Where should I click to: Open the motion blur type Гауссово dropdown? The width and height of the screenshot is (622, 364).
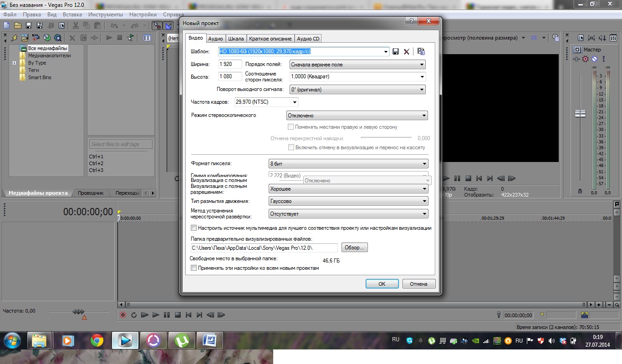[x=348, y=201]
